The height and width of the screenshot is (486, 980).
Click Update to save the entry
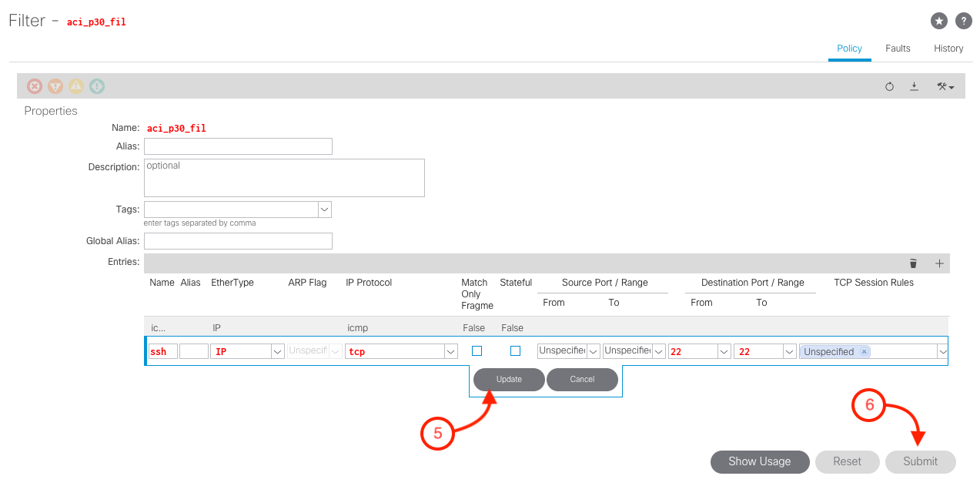509,379
